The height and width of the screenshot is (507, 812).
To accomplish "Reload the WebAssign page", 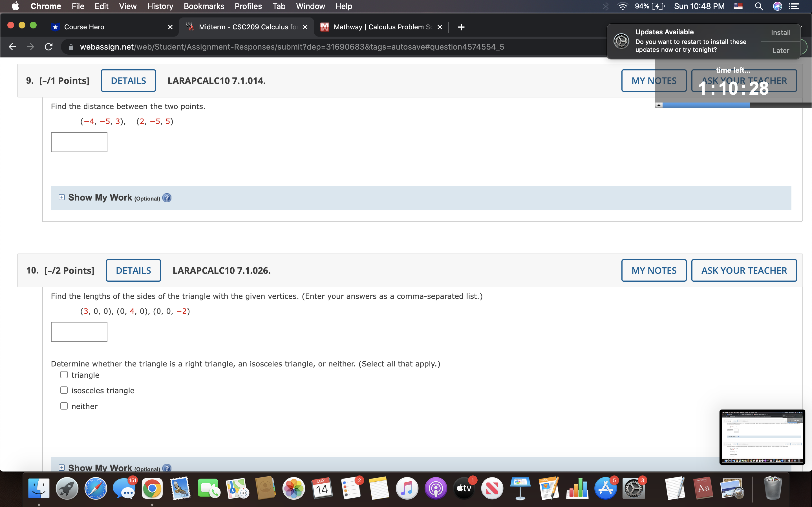I will click(x=48, y=46).
